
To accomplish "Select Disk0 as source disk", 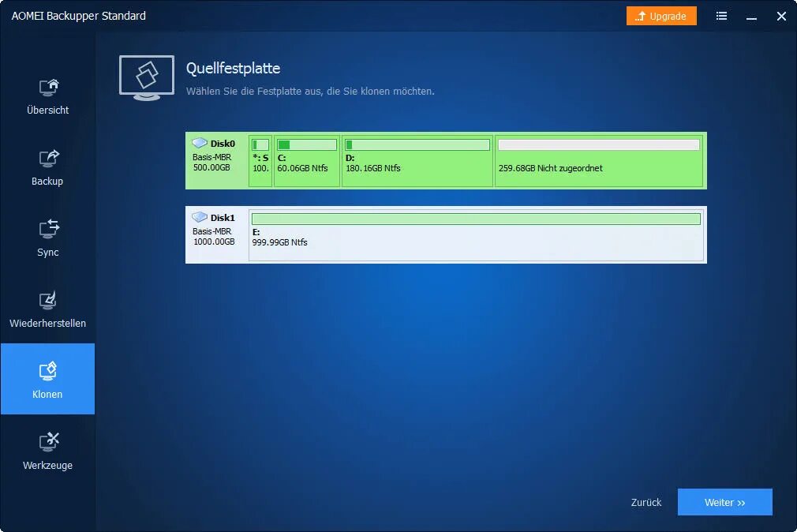I will click(446, 161).
